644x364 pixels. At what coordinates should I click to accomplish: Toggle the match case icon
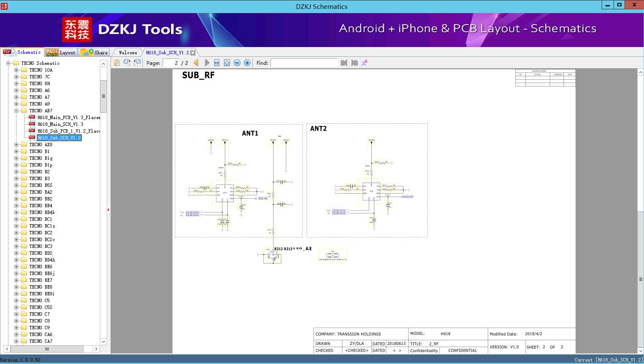(365, 63)
